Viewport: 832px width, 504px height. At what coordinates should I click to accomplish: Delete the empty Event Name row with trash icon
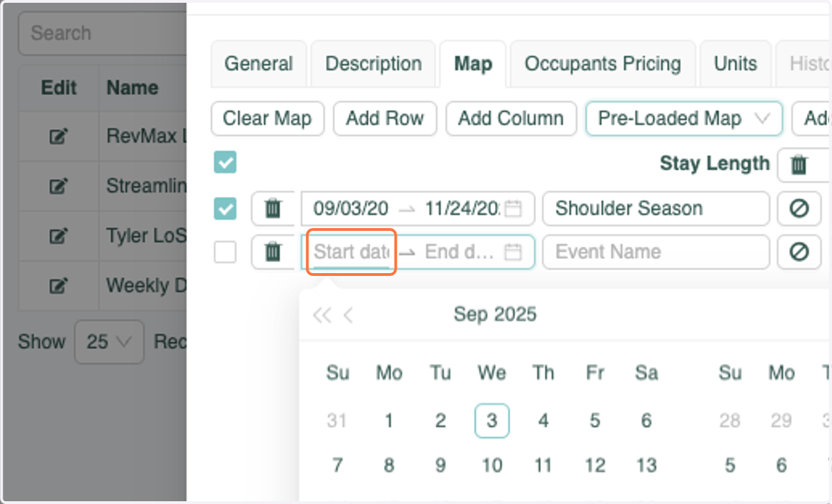(273, 252)
